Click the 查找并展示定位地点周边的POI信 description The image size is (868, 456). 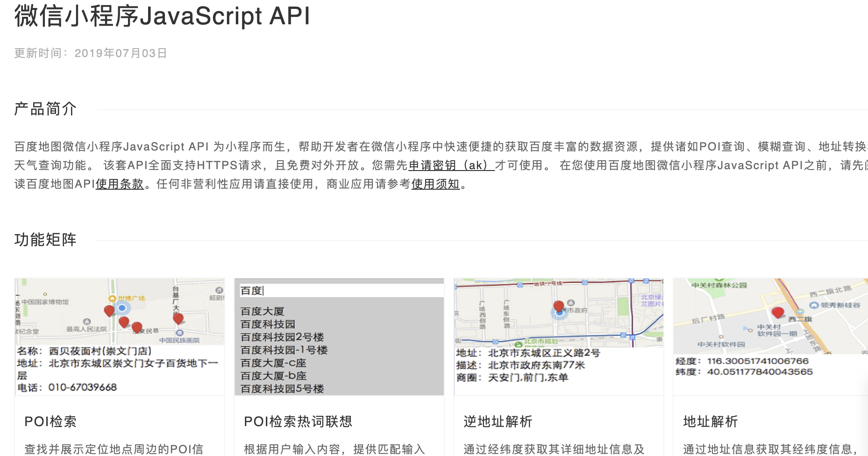pos(114,449)
